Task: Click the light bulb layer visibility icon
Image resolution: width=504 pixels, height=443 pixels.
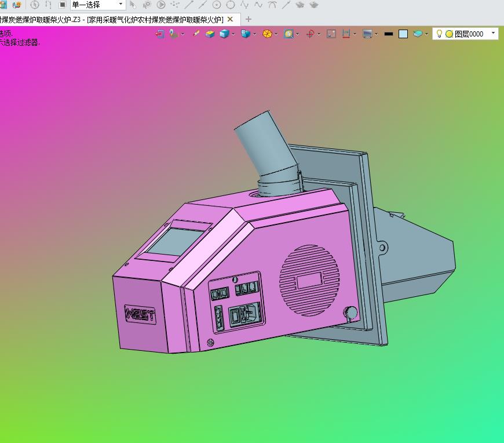Action: [439, 34]
